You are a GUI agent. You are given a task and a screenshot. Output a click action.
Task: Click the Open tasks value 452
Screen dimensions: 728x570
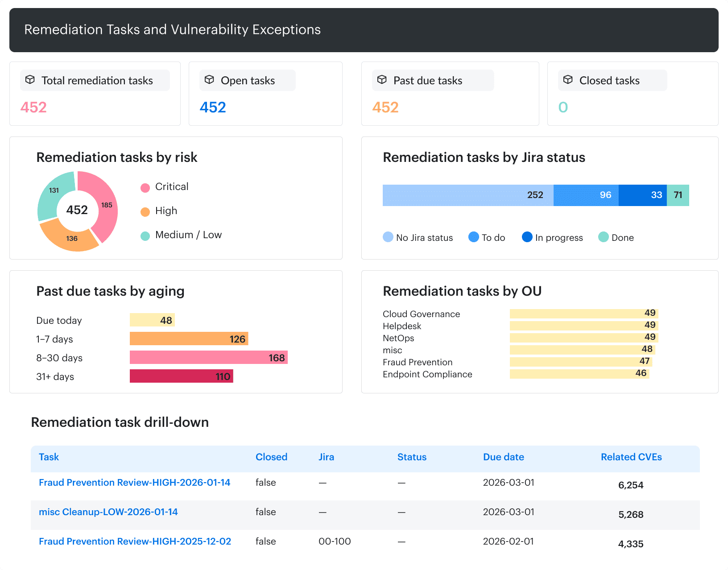(213, 107)
